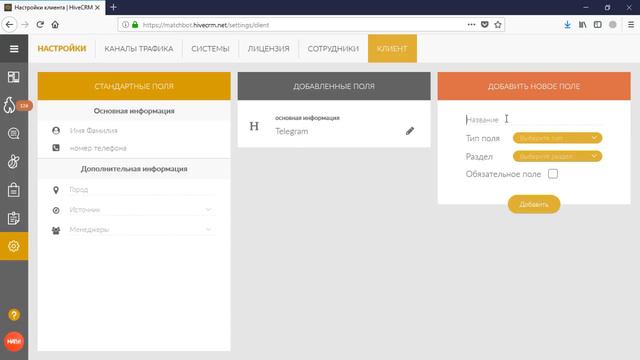Click the Telegram field name text
The image size is (640, 360).
click(x=291, y=131)
